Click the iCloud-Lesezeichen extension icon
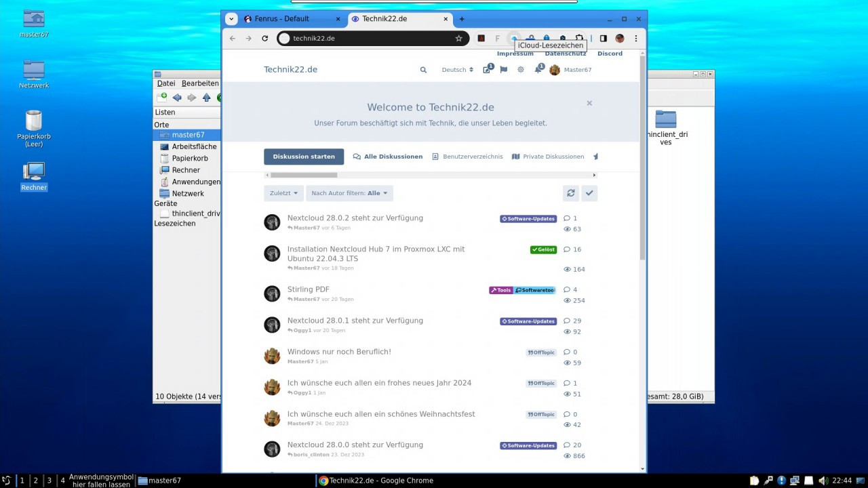This screenshot has width=868, height=488. point(514,39)
